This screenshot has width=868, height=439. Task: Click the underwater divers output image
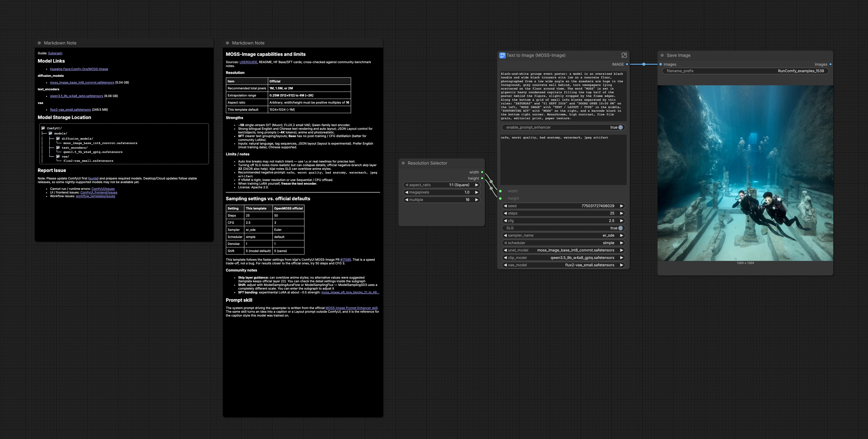click(745, 173)
